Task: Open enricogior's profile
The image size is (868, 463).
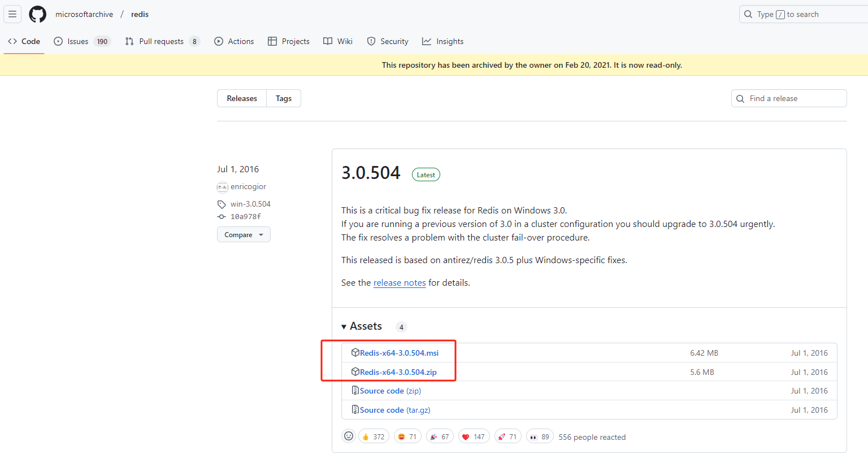Action: pyautogui.click(x=248, y=186)
